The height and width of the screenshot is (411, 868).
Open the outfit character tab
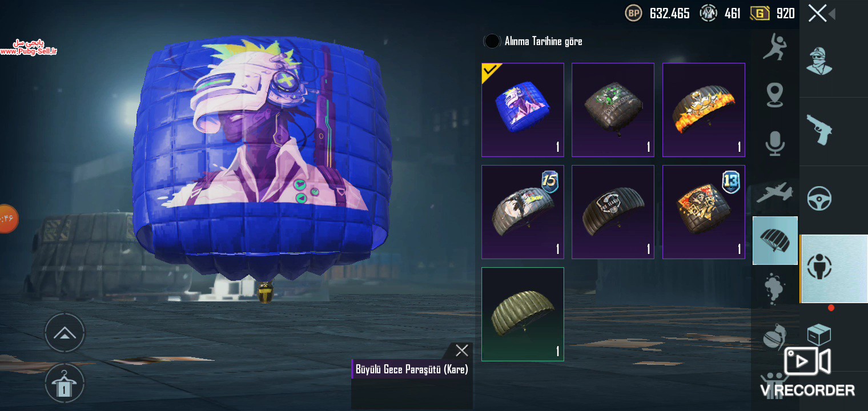[819, 61]
